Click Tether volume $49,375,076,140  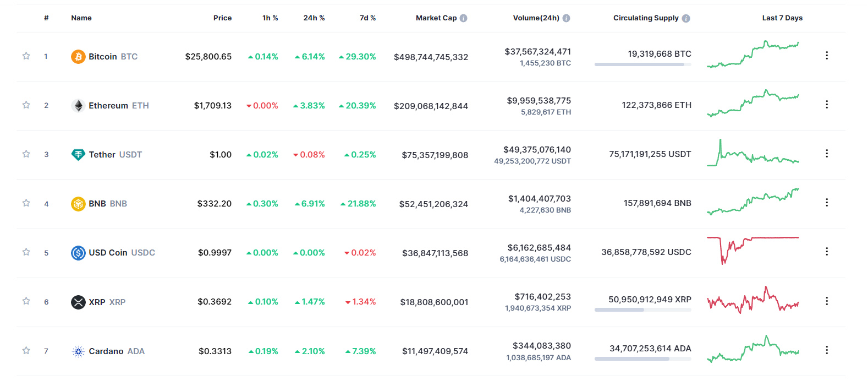click(x=537, y=150)
